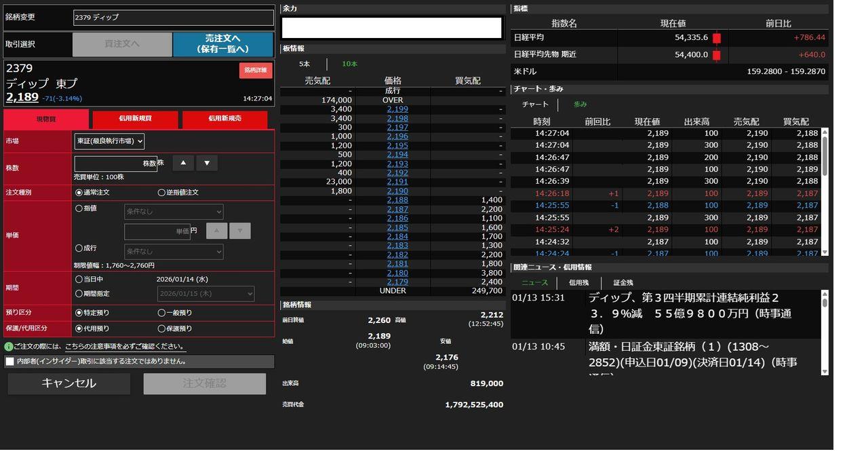The width and height of the screenshot is (868, 475).
Task: Choose the 成行 price option
Action: pos(79,248)
